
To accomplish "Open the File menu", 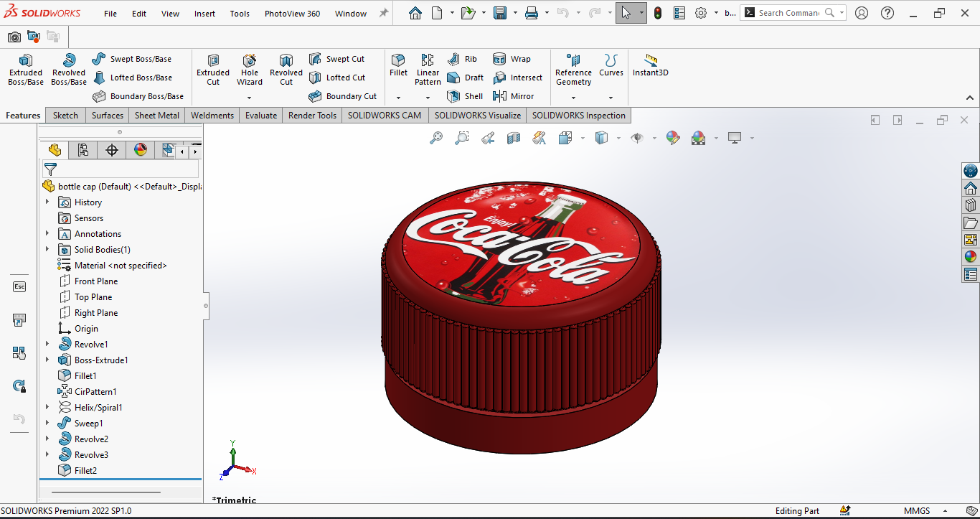I will click(x=110, y=14).
